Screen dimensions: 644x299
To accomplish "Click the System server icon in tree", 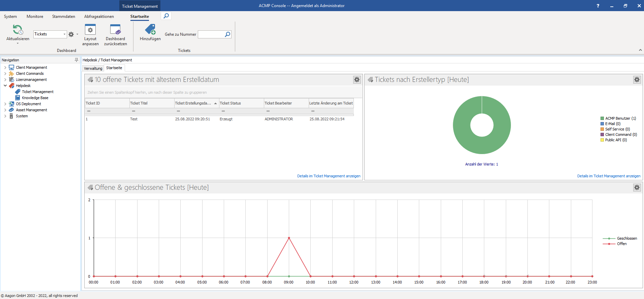I will (11, 116).
